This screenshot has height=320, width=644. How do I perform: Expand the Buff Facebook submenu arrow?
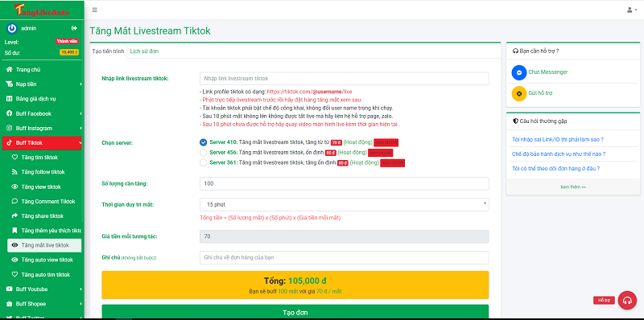(x=80, y=113)
